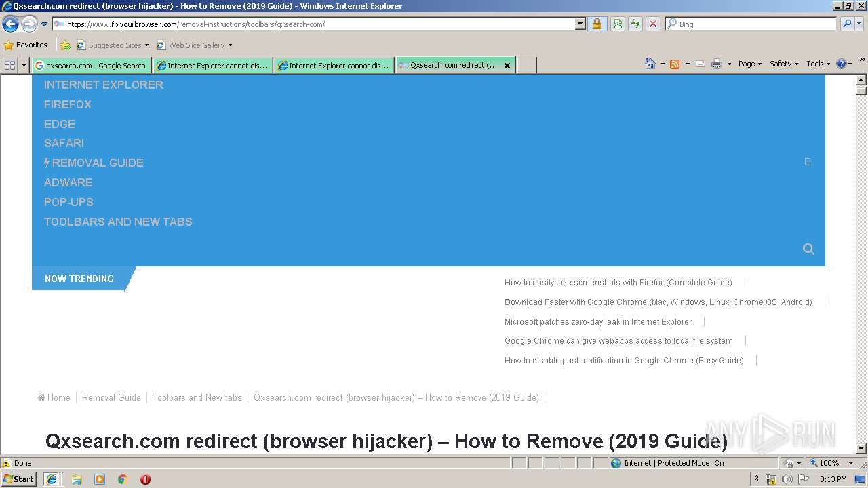Click the SAFARI nav link

point(64,143)
